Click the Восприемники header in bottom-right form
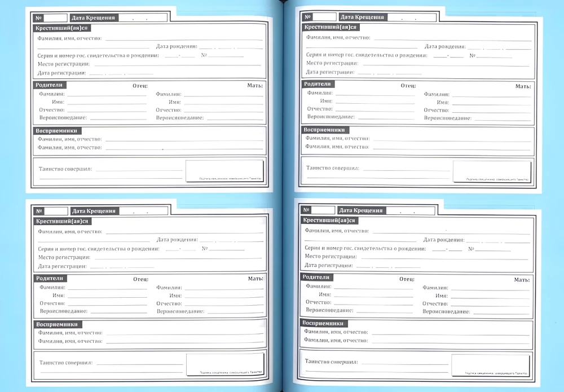 [324, 323]
